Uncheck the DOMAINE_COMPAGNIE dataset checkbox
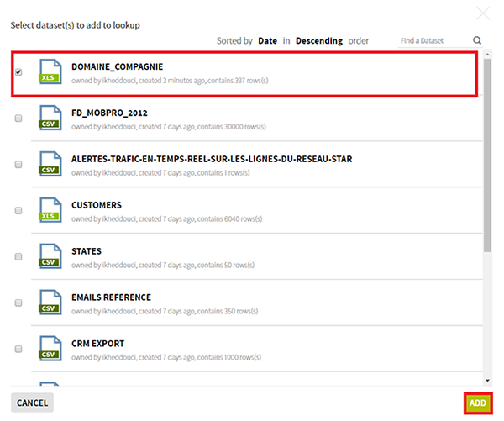 (x=18, y=72)
